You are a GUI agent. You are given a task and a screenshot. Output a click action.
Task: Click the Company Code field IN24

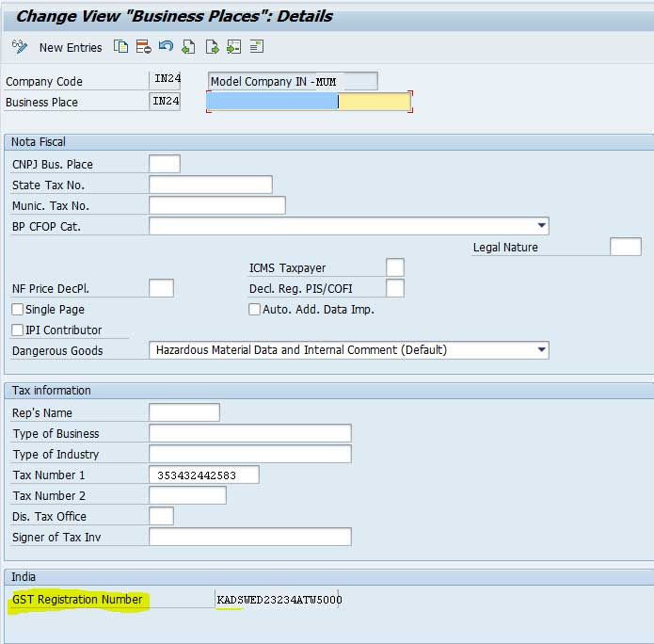point(165,80)
